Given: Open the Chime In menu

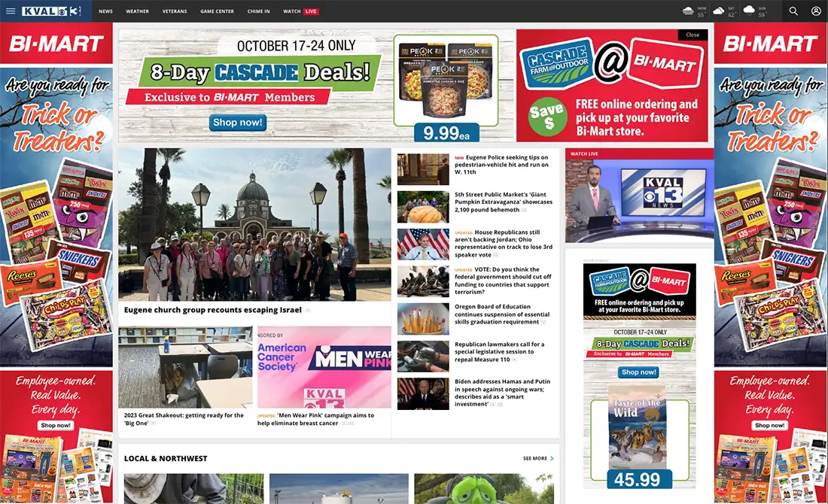Looking at the screenshot, I should [x=258, y=11].
